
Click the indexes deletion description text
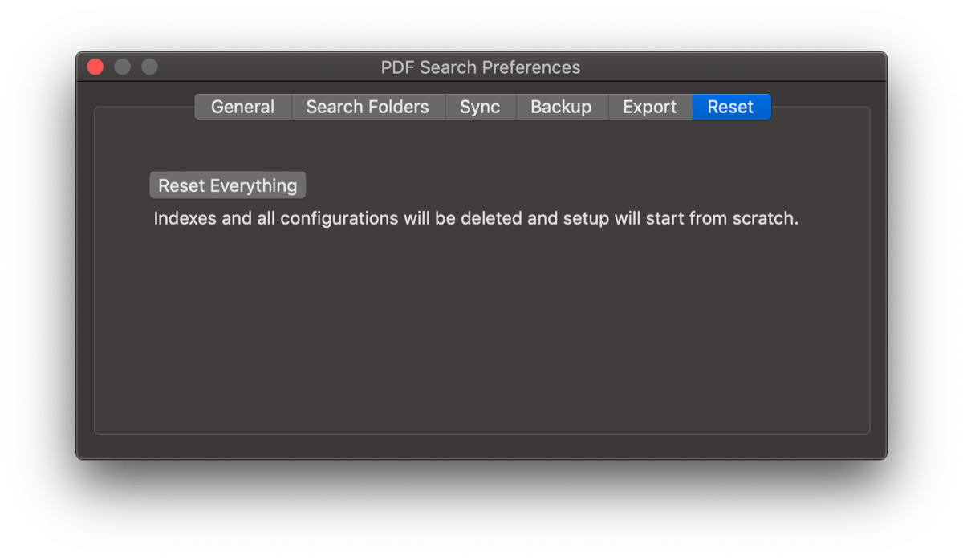[x=476, y=218]
